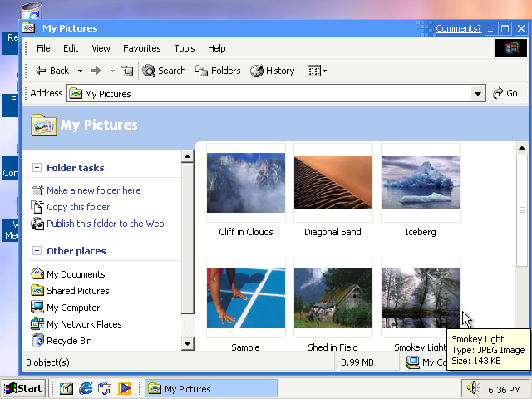532x399 pixels.
Task: Open My Network Places link
Action: coord(84,324)
